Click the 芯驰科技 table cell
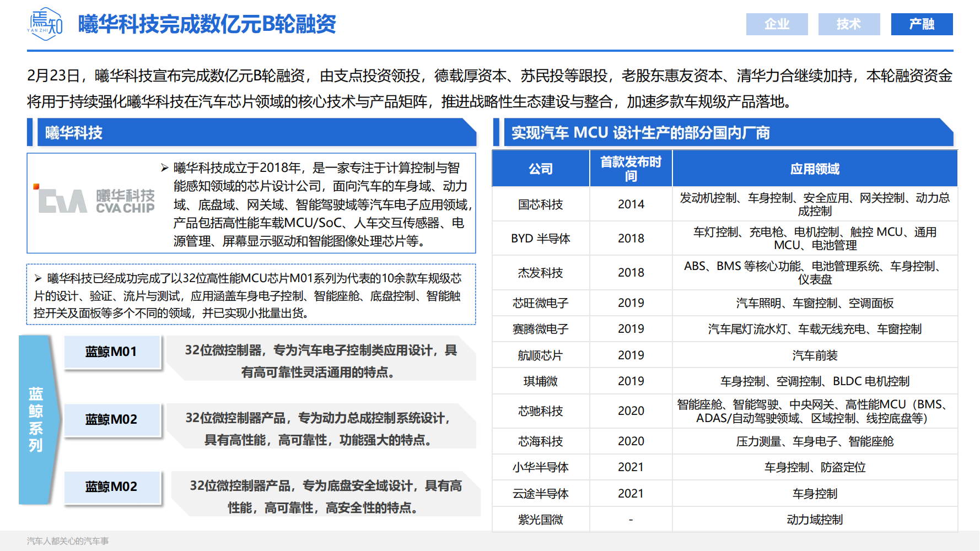The width and height of the screenshot is (980, 551). (541, 411)
